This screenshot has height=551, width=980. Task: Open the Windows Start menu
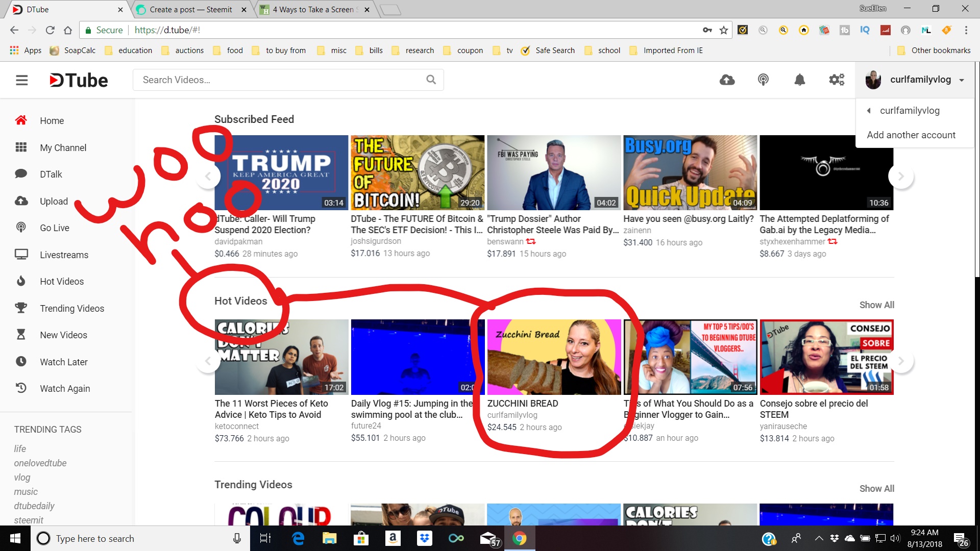[15, 538]
